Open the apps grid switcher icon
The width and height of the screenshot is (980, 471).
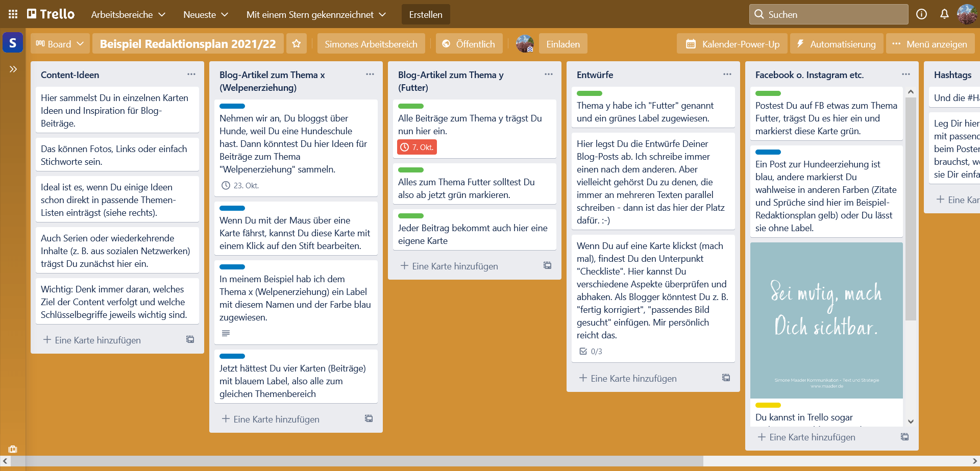(x=13, y=14)
